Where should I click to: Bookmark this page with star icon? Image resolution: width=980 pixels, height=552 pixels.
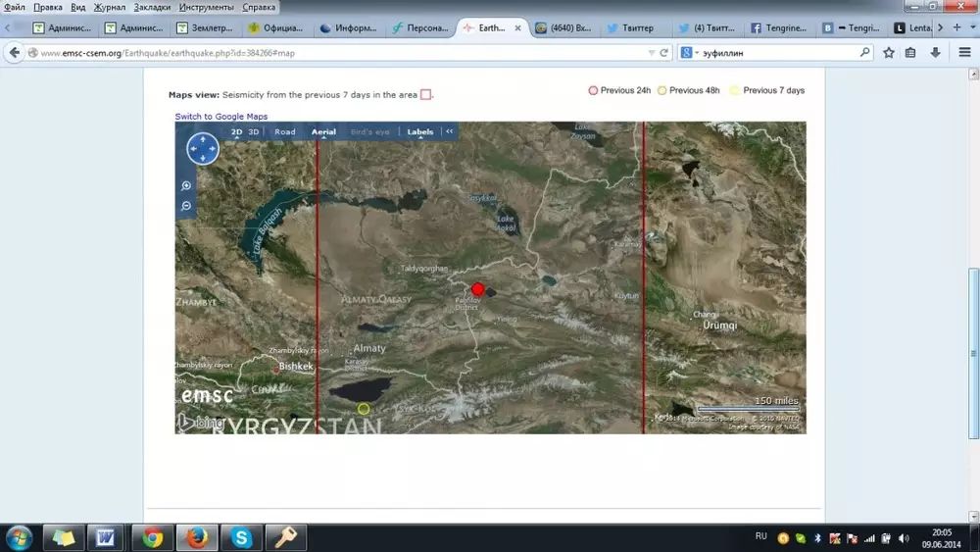[889, 52]
